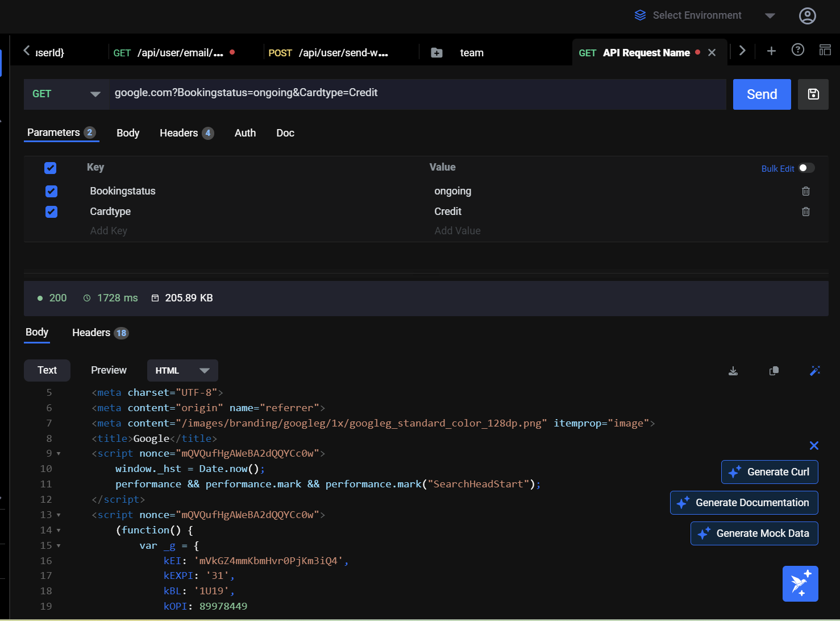This screenshot has width=840, height=621.
Task: Switch to the POST /api/user/send-w tab
Action: pyautogui.click(x=328, y=53)
